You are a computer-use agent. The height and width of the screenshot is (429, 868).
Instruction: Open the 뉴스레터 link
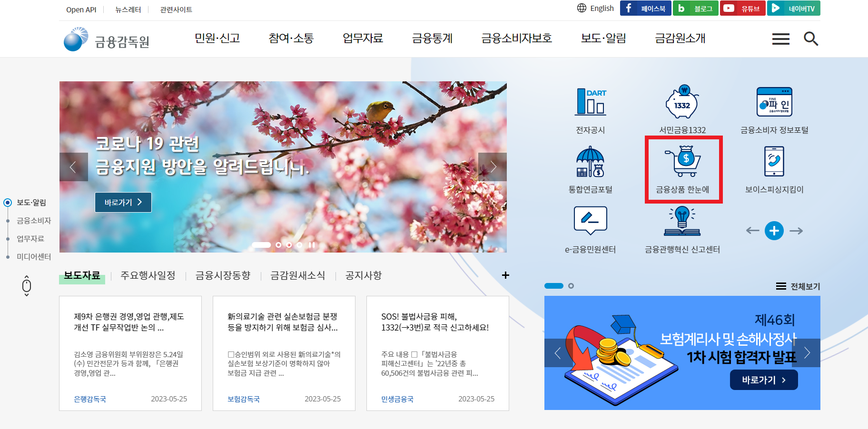pos(128,10)
